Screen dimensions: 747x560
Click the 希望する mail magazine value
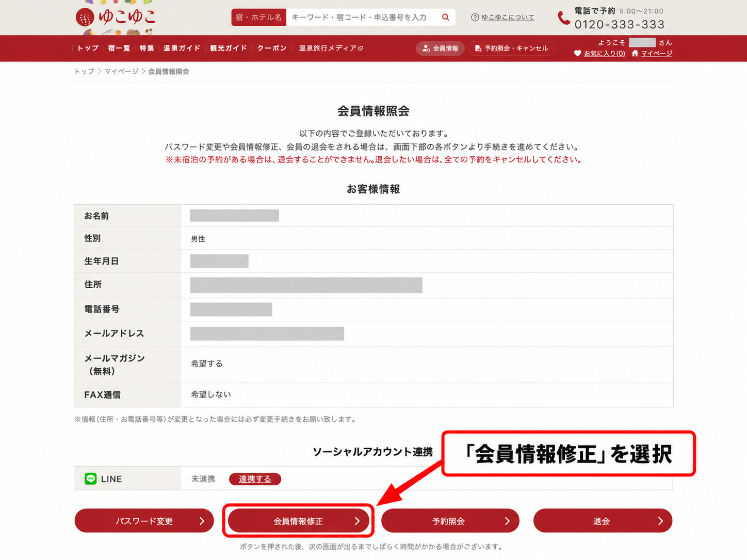point(207,364)
